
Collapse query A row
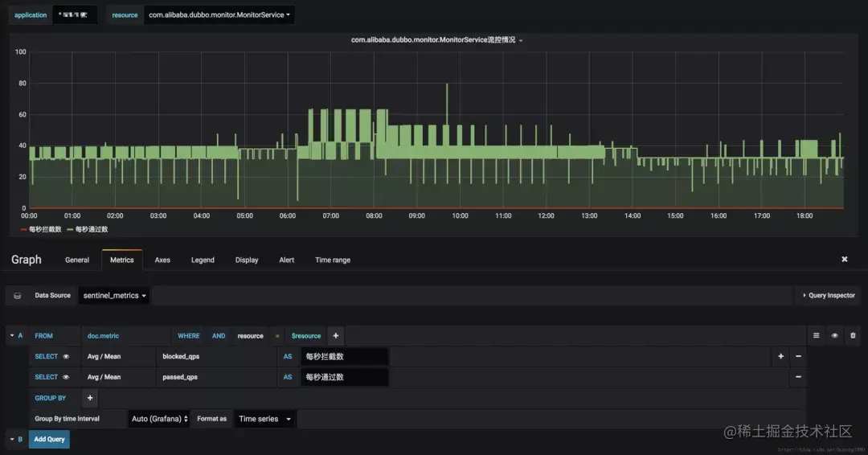click(x=12, y=335)
